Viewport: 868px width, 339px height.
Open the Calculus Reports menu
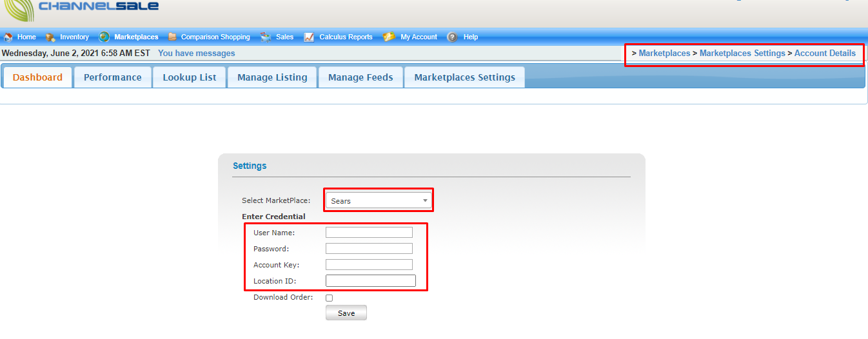pos(346,37)
